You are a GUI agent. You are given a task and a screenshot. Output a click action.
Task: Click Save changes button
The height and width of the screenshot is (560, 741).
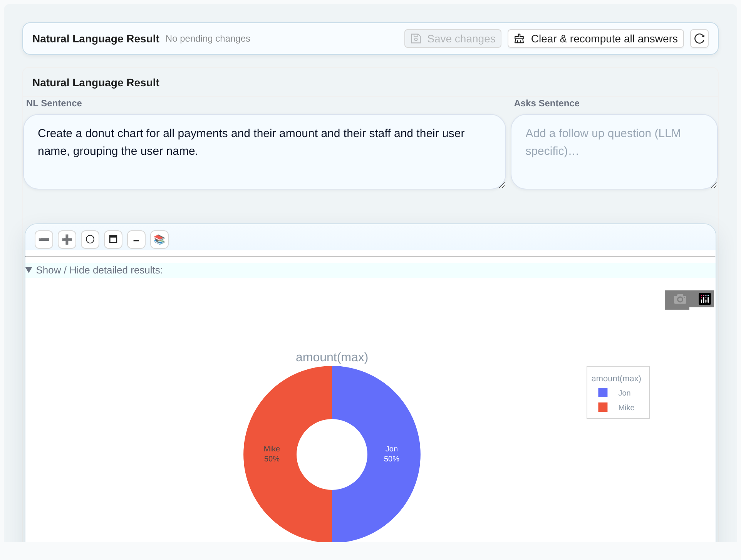(x=453, y=39)
